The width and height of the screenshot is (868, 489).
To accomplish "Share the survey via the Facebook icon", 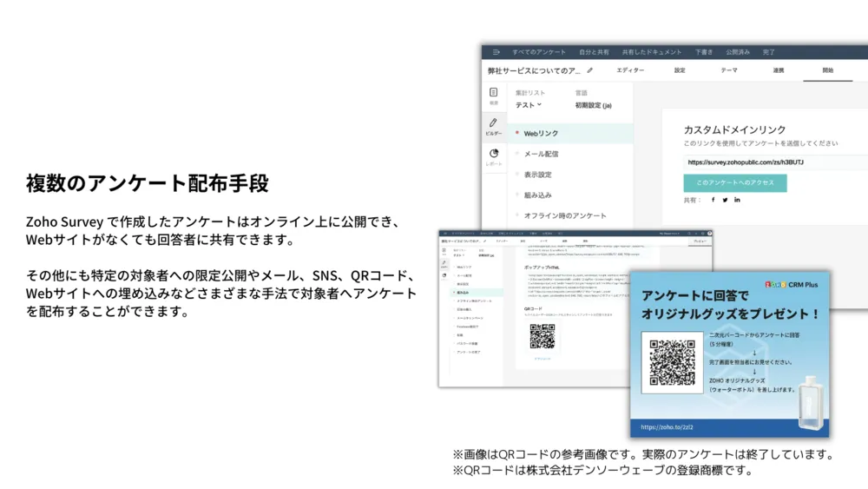I will (x=713, y=200).
